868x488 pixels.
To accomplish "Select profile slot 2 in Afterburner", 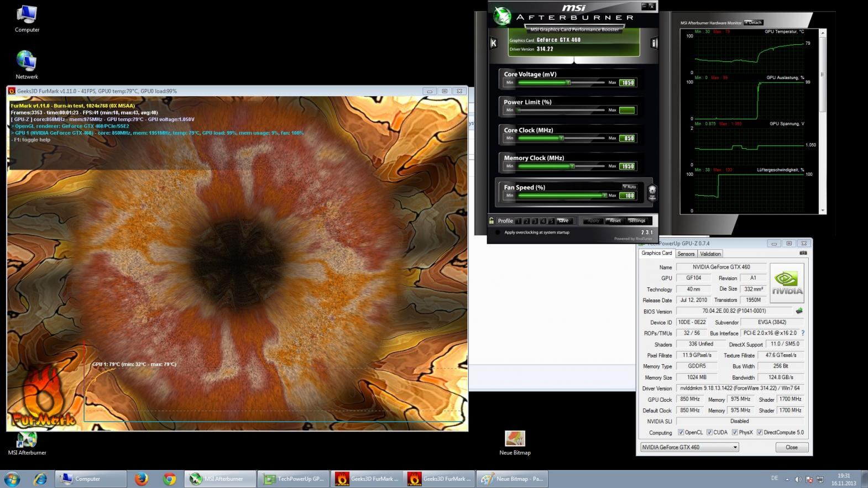I will (527, 221).
